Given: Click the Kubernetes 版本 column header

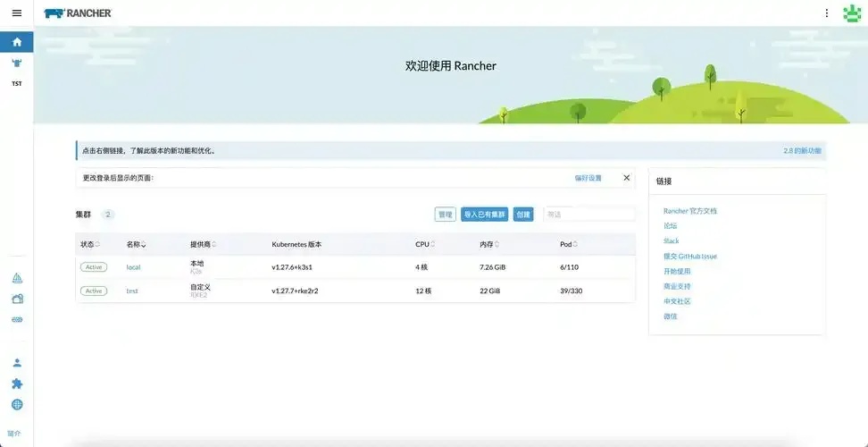Looking at the screenshot, I should pos(296,244).
